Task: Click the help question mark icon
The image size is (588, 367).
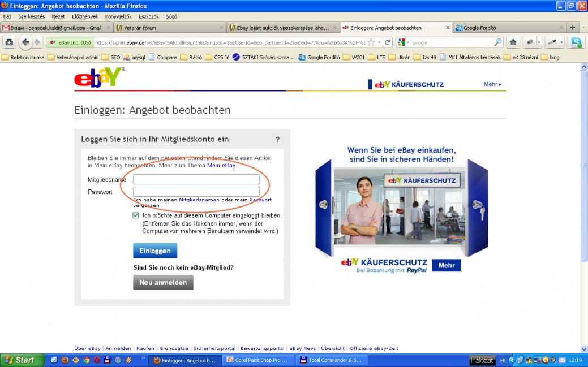Action: 277,140
